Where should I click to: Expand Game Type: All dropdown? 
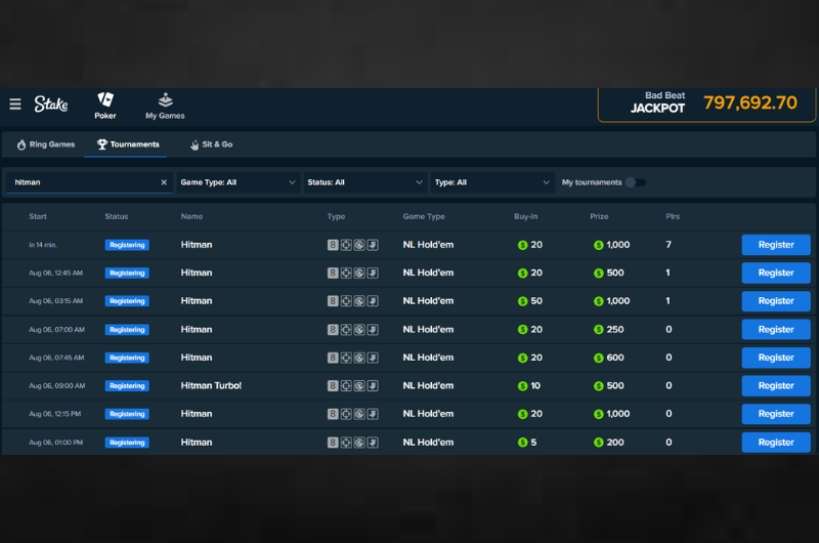point(238,182)
